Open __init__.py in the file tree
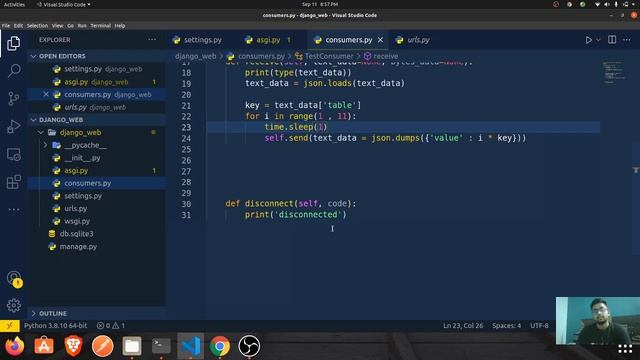640x360 pixels. 82,158
